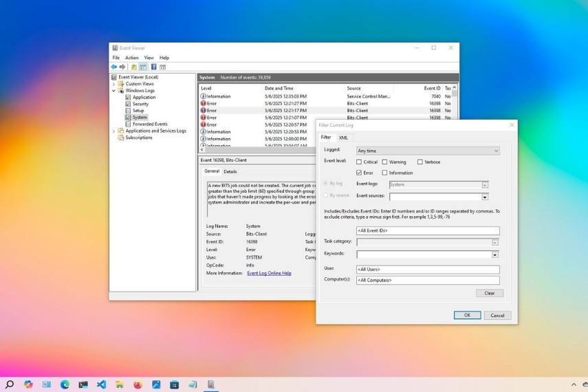The height and width of the screenshot is (392, 588).
Task: Check the Warning event level box
Action: pyautogui.click(x=384, y=162)
